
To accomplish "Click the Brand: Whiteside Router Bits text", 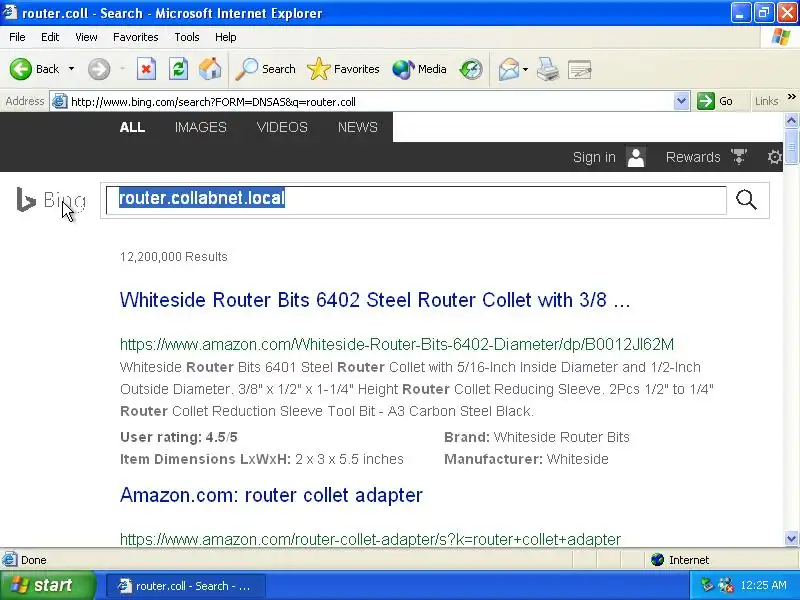I will (x=537, y=437).
